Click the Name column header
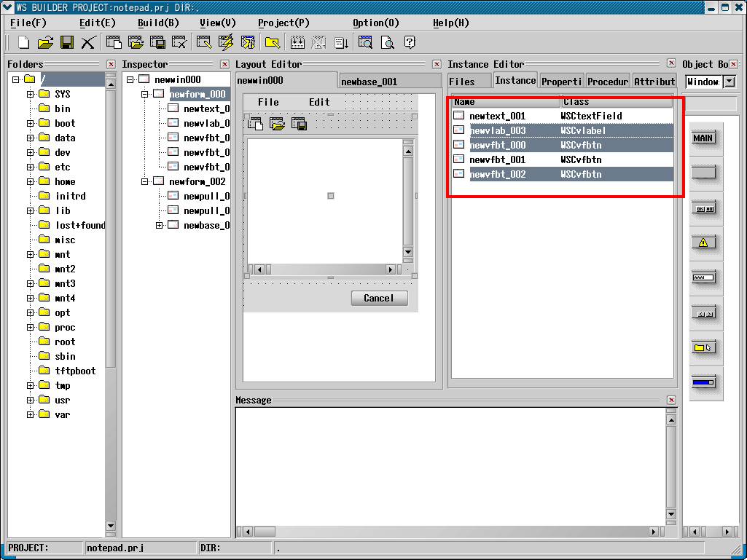This screenshot has height=560, width=747. 506,101
